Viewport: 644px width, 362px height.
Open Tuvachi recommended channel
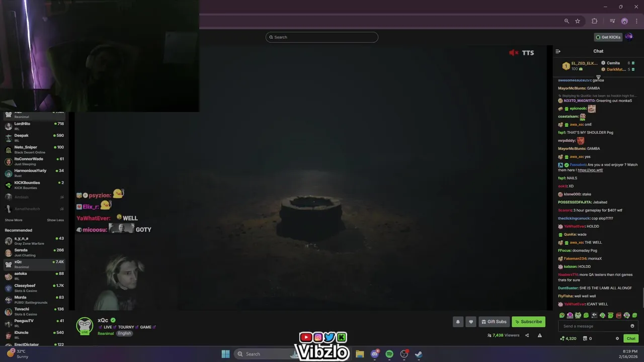click(x=34, y=312)
